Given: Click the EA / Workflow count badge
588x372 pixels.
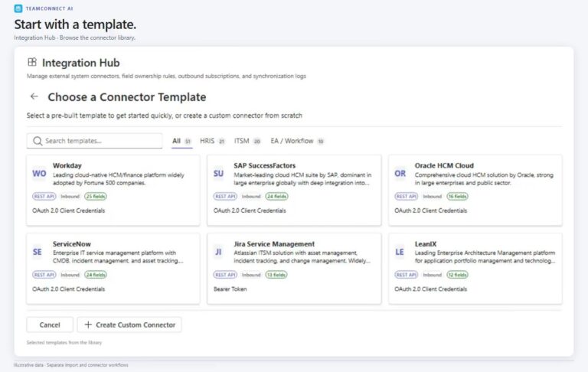Looking at the screenshot, I should coord(321,142).
